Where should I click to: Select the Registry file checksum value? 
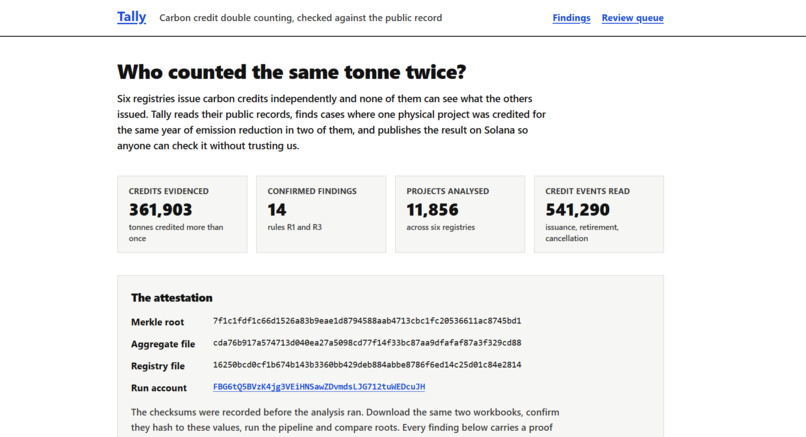pos(367,365)
